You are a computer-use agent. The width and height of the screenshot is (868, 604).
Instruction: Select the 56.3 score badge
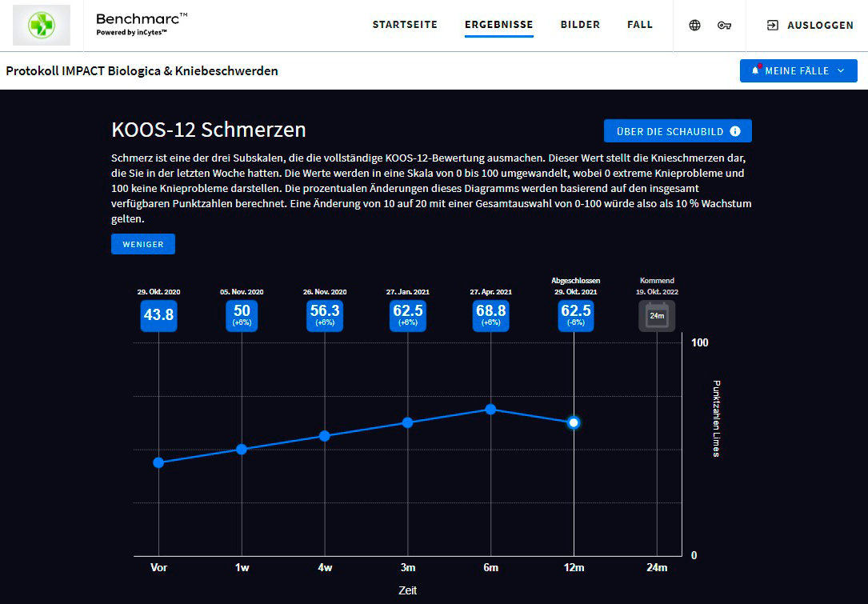point(325,316)
